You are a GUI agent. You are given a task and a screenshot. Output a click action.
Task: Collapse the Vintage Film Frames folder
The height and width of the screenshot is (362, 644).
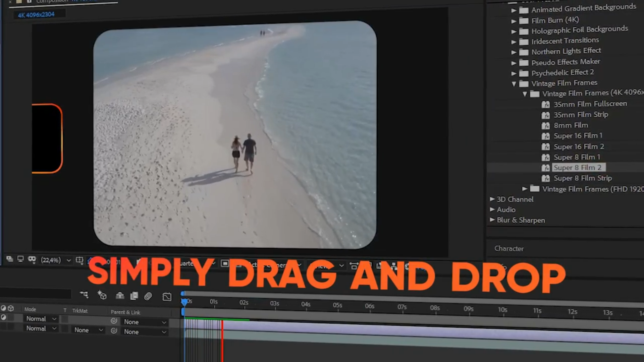(x=514, y=84)
